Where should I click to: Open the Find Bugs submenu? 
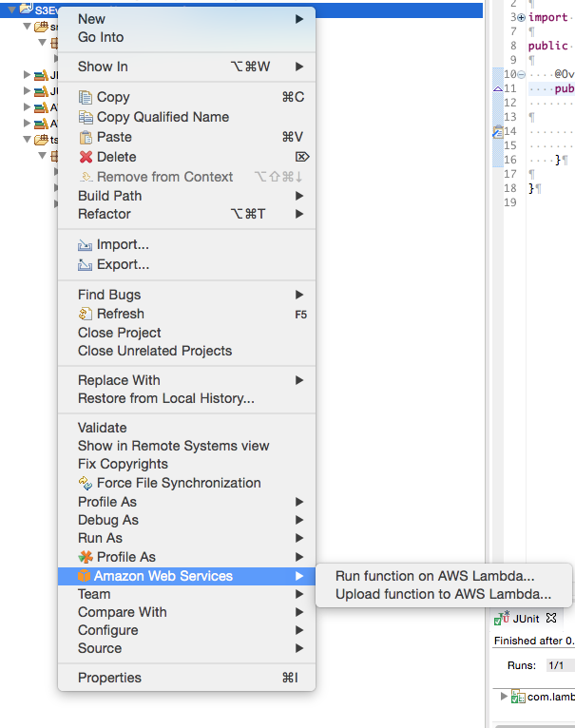pyautogui.click(x=186, y=295)
